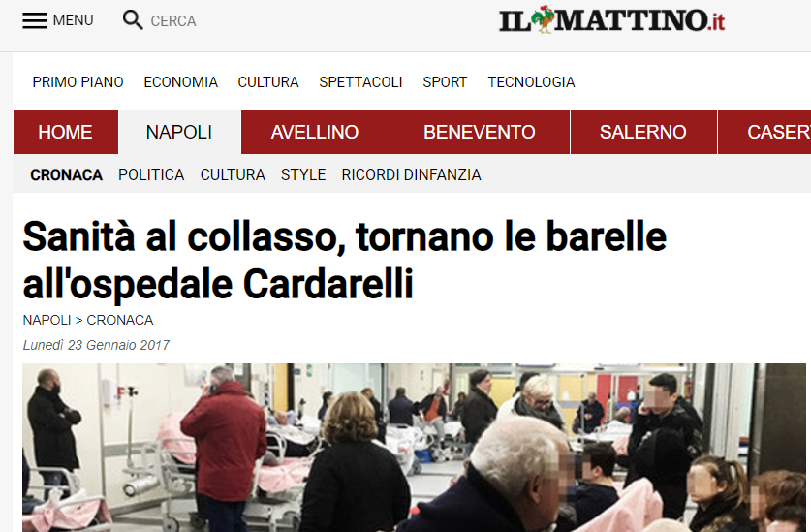Viewport: 811px width, 532px height.
Task: Select the NAPOLI tab
Action: [179, 132]
